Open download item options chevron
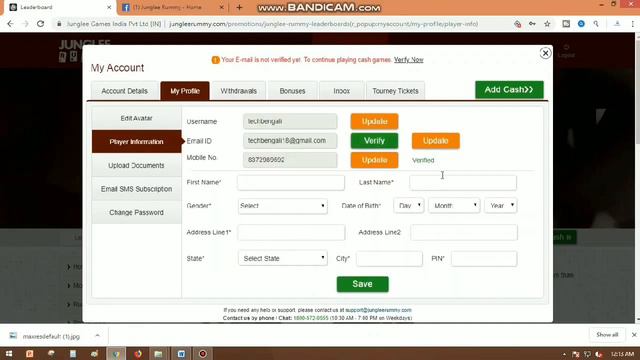 point(97,336)
